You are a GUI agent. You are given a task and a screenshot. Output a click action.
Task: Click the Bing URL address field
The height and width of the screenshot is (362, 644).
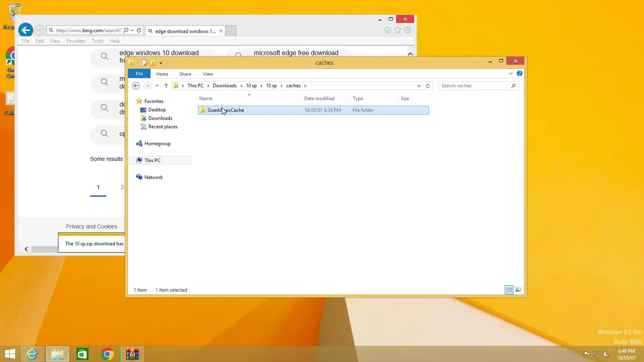pos(89,30)
